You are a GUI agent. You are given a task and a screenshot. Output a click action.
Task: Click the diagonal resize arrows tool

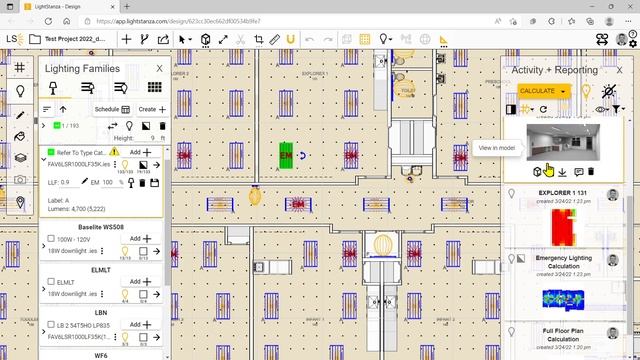[223, 40]
